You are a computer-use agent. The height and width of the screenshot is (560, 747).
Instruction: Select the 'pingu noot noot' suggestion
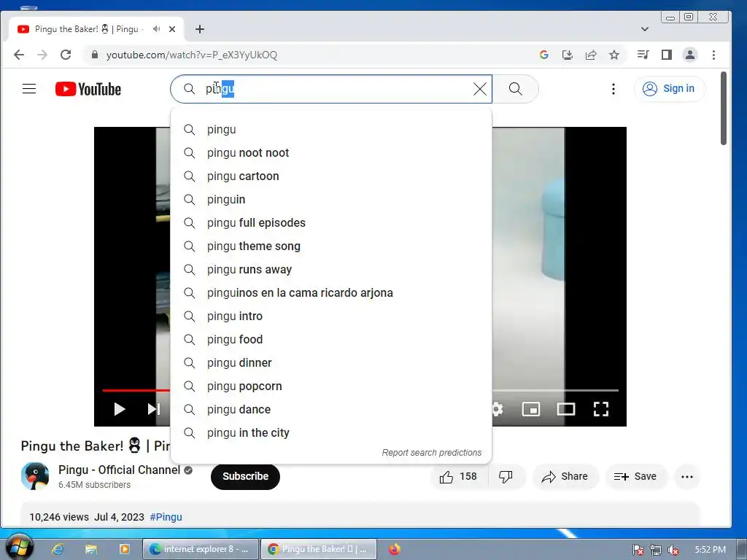pos(330,153)
